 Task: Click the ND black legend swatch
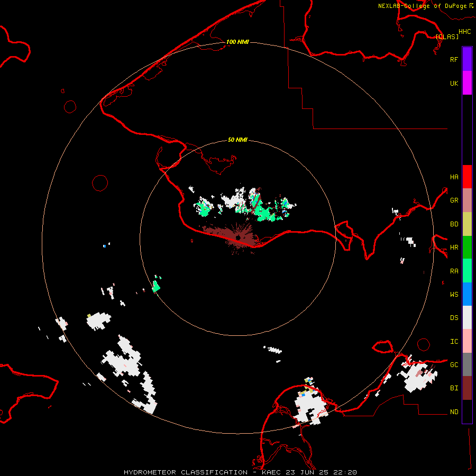coord(467,411)
